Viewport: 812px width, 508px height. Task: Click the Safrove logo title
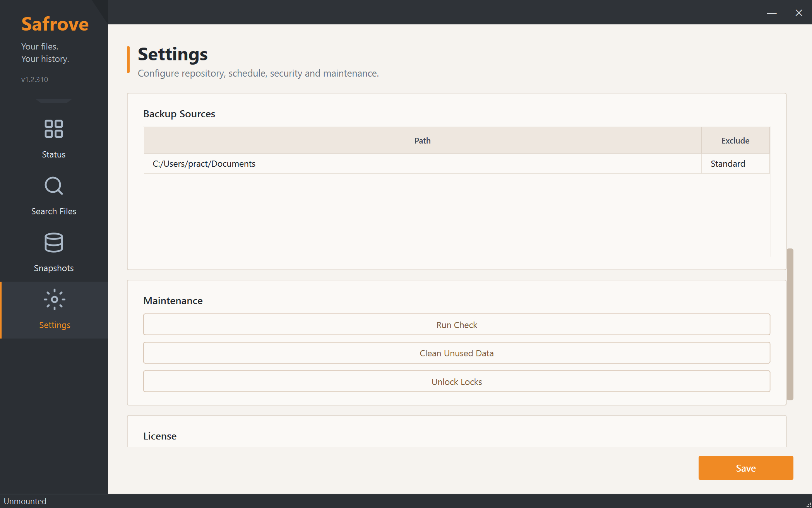(x=55, y=24)
